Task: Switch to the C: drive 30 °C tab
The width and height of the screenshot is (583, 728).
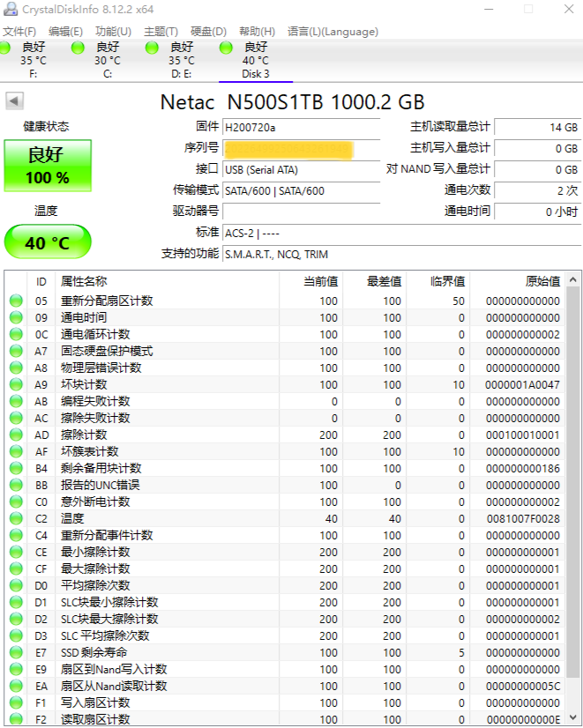Action: (108, 61)
